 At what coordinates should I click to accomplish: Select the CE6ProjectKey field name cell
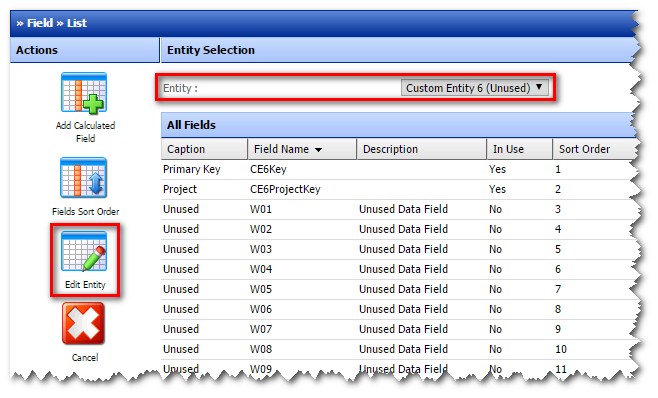(x=285, y=189)
